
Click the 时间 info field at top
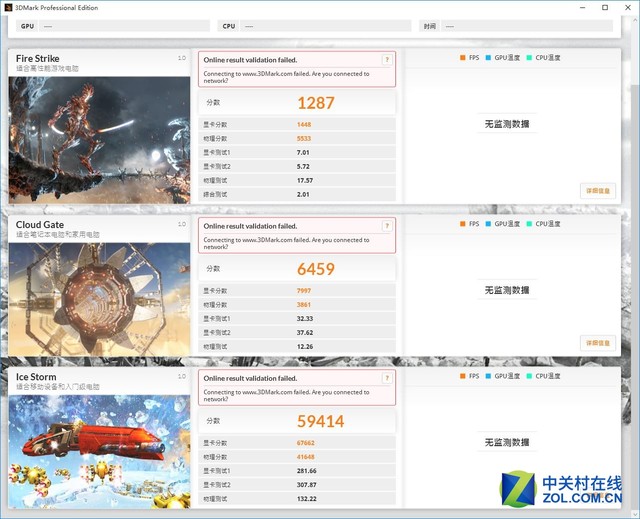click(527, 26)
